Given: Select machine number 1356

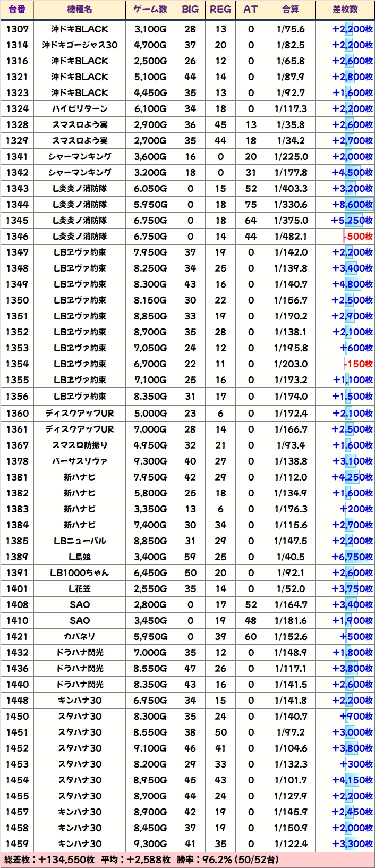Looking at the screenshot, I should (x=17, y=396).
